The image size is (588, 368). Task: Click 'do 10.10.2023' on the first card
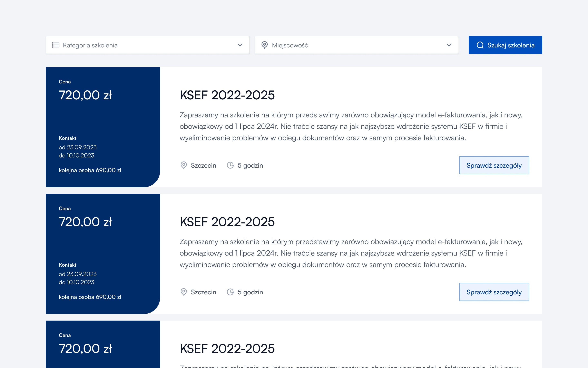tap(77, 156)
